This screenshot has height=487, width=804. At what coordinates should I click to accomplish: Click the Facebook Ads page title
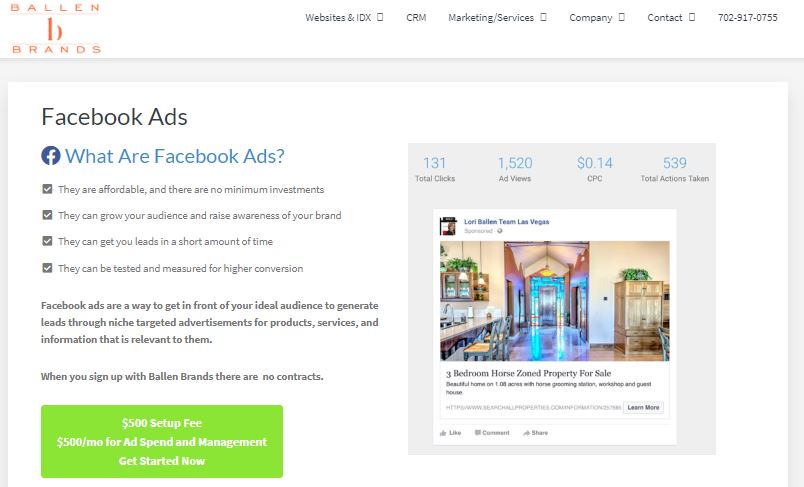click(114, 117)
